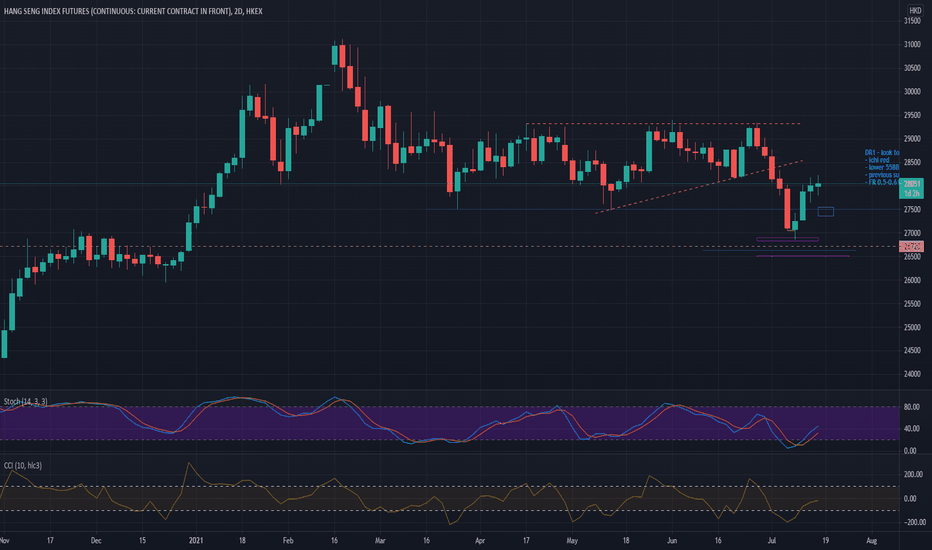Click the 30500 price axis label

912,68
